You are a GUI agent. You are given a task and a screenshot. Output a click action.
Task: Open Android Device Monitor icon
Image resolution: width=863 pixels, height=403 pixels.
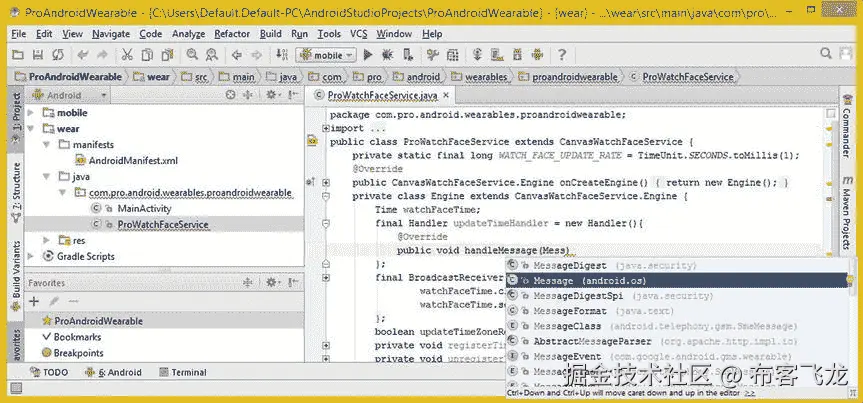coord(537,55)
